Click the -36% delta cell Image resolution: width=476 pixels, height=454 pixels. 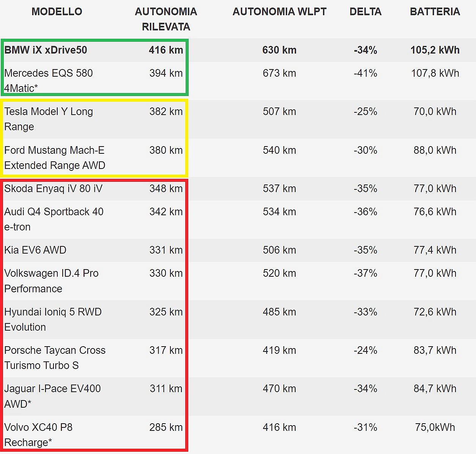point(366,211)
